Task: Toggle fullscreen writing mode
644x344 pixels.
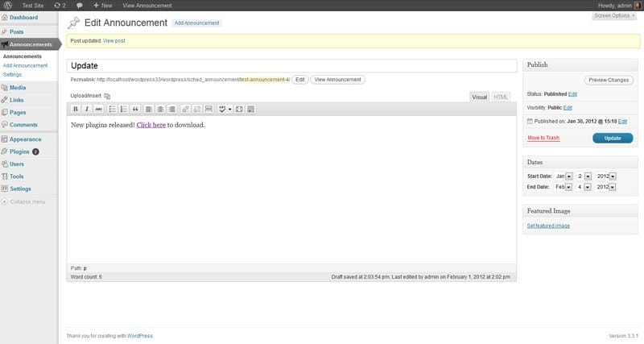Action: click(239, 109)
